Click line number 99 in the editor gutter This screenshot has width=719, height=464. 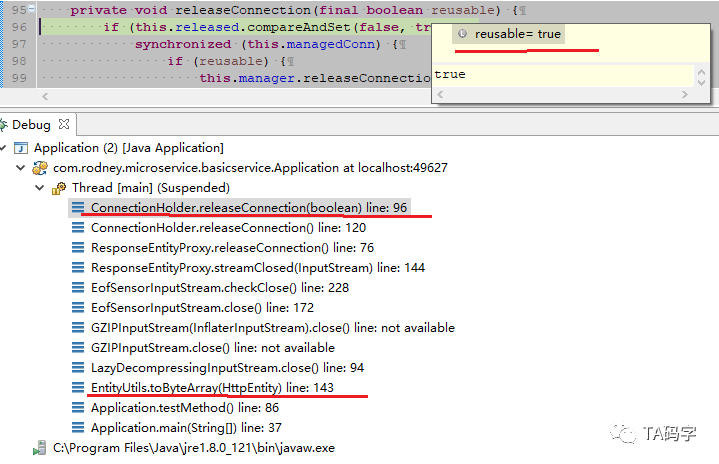click(19, 78)
